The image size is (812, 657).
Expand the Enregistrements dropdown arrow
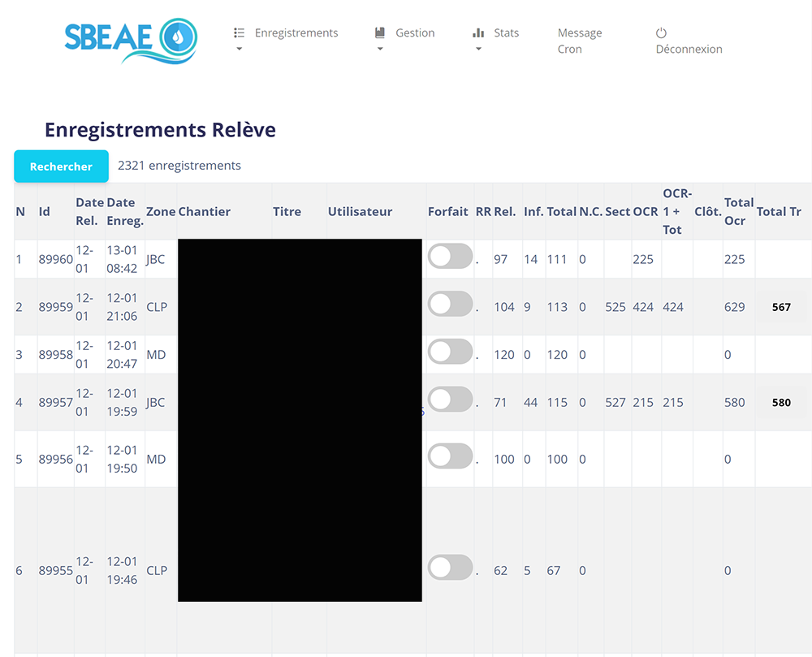[239, 50]
